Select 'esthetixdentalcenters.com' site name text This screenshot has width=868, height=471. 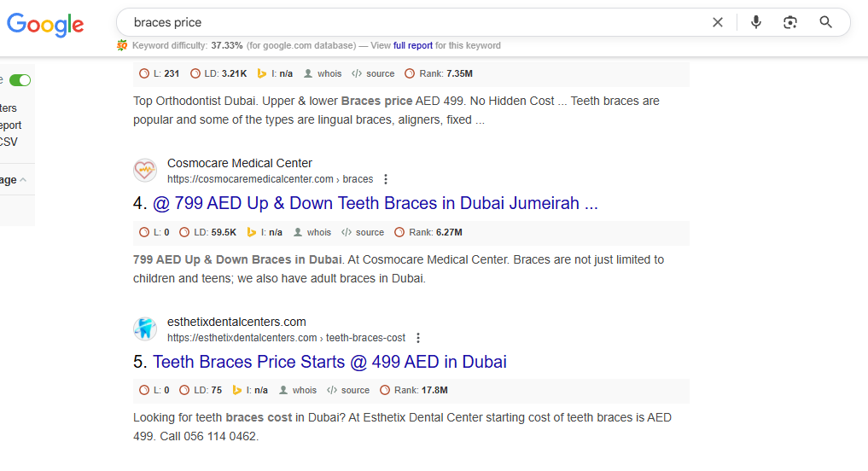pos(236,322)
